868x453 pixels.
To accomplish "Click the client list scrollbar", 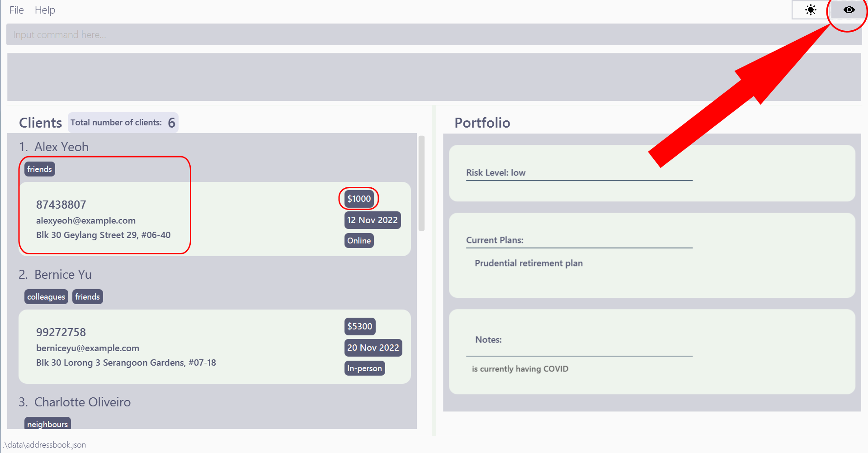I will click(421, 183).
